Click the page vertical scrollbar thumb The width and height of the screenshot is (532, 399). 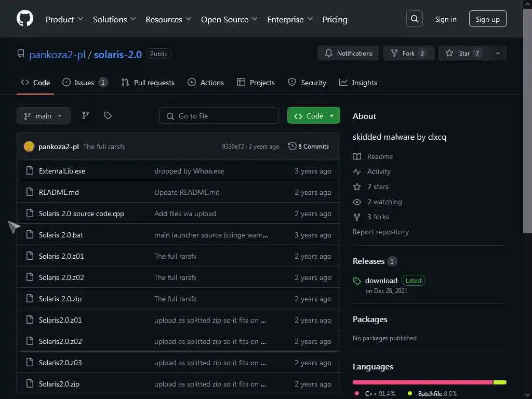(527, 120)
